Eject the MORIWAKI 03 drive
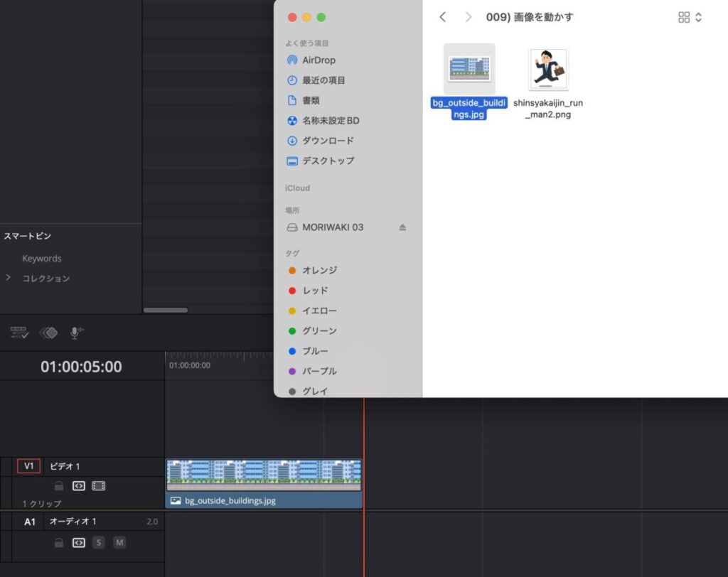This screenshot has height=577, width=728. coord(402,227)
